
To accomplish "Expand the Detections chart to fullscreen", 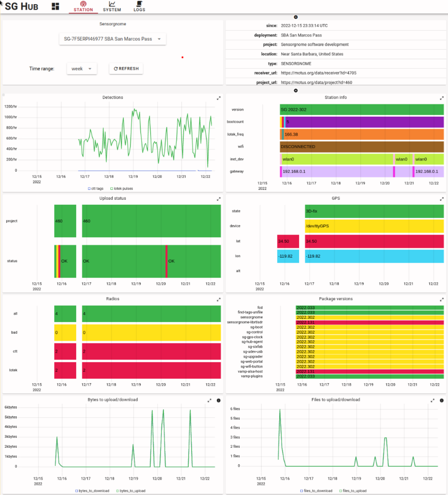I will 219,98.
